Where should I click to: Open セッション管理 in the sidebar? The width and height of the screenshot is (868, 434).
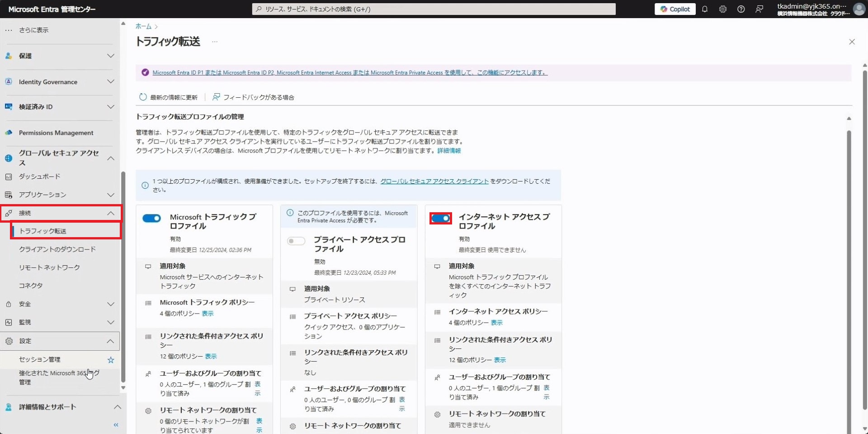pyautogui.click(x=40, y=359)
